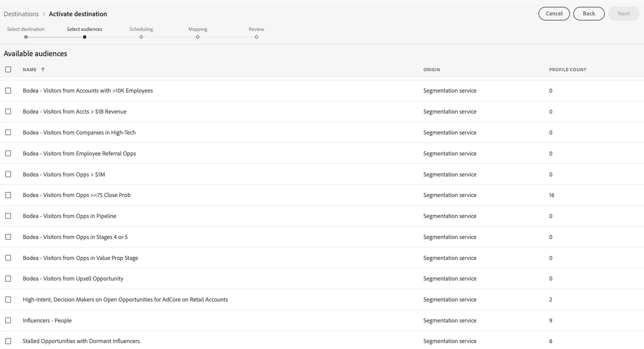
Task: Select Visitors from Opps in Stages 4 or 5 checkbox
Action: click(8, 237)
